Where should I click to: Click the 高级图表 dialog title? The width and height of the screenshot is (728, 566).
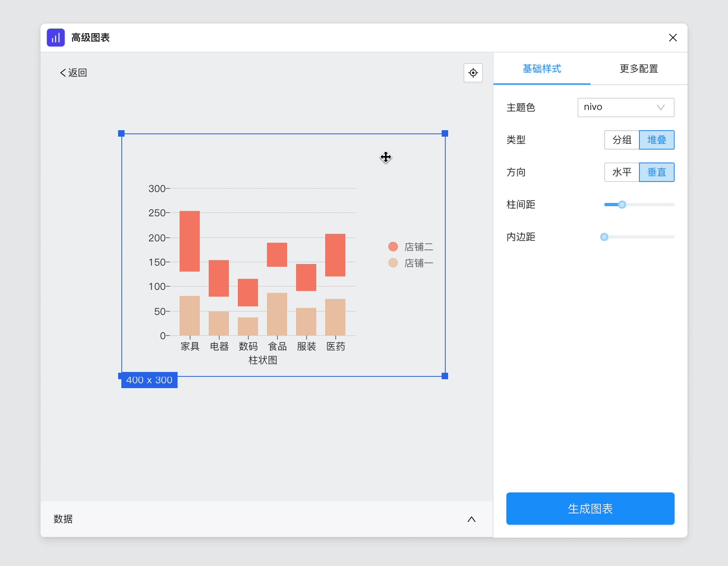click(91, 38)
